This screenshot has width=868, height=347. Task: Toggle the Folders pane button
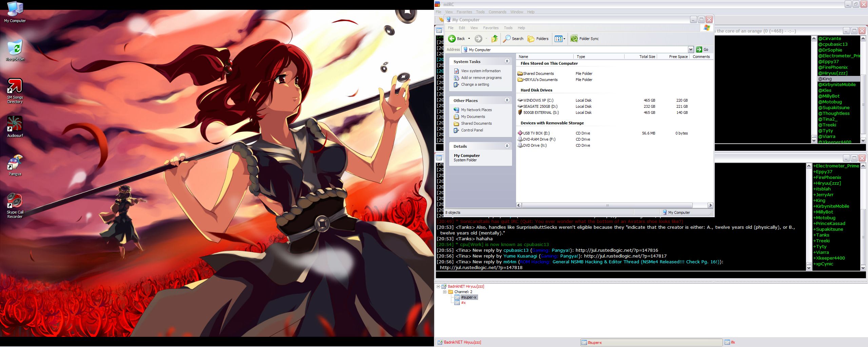coord(538,39)
